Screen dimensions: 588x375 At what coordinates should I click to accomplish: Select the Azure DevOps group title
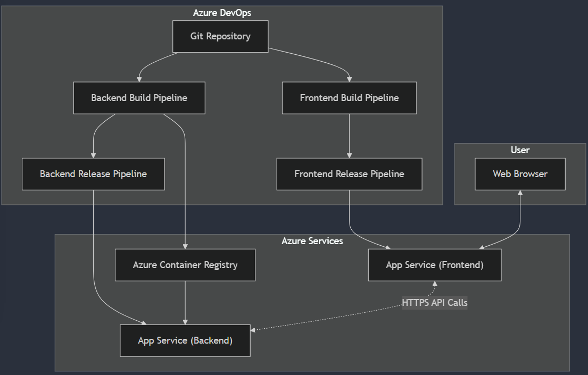[x=222, y=12]
